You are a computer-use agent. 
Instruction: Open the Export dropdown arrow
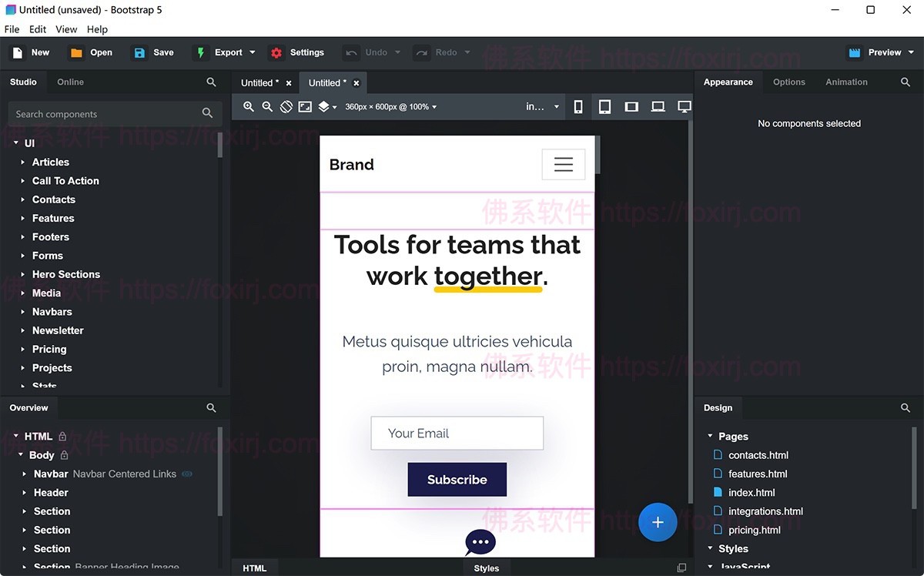pyautogui.click(x=252, y=52)
